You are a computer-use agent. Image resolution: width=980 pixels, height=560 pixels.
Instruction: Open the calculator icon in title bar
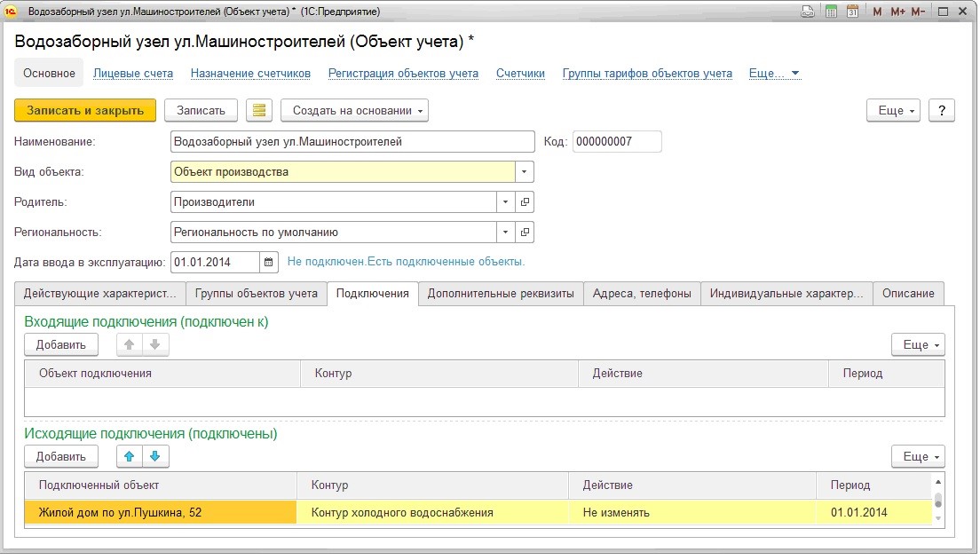coord(831,12)
